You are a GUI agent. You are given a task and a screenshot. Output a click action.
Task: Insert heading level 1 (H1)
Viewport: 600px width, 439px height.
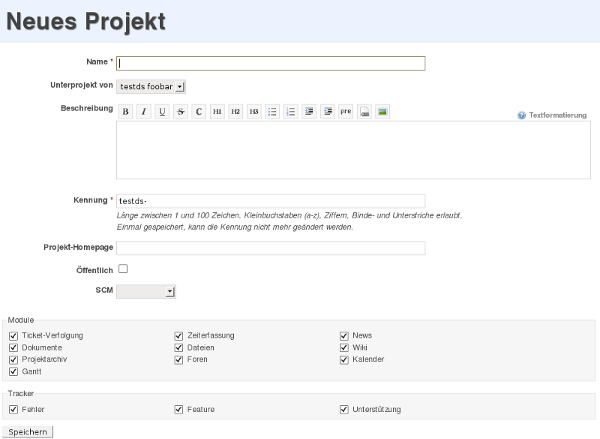pyautogui.click(x=217, y=112)
